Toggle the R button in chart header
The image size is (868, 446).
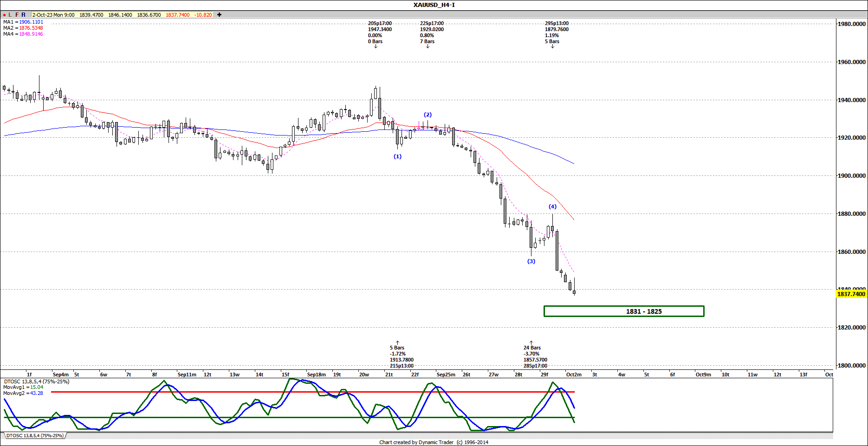(24, 15)
